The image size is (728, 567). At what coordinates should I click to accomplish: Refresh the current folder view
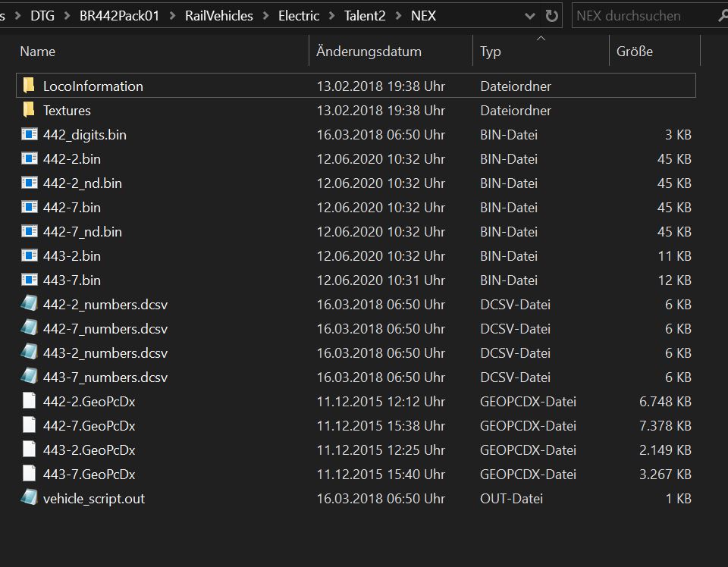(x=552, y=16)
